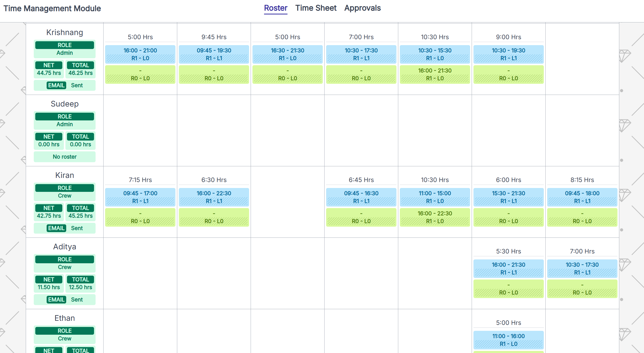Switch to the Time Sheet tab
Viewport: 644px width, 353px height.
click(316, 8)
